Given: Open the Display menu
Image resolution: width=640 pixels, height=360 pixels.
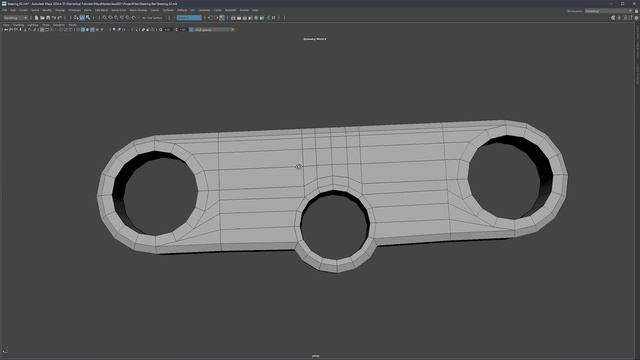Looking at the screenshot, I should (x=60, y=10).
